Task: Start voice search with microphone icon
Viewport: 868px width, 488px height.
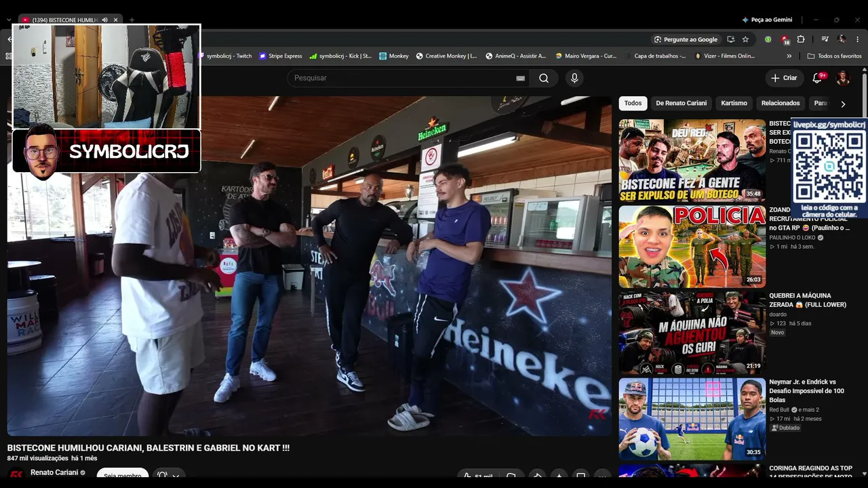Action: (x=574, y=78)
